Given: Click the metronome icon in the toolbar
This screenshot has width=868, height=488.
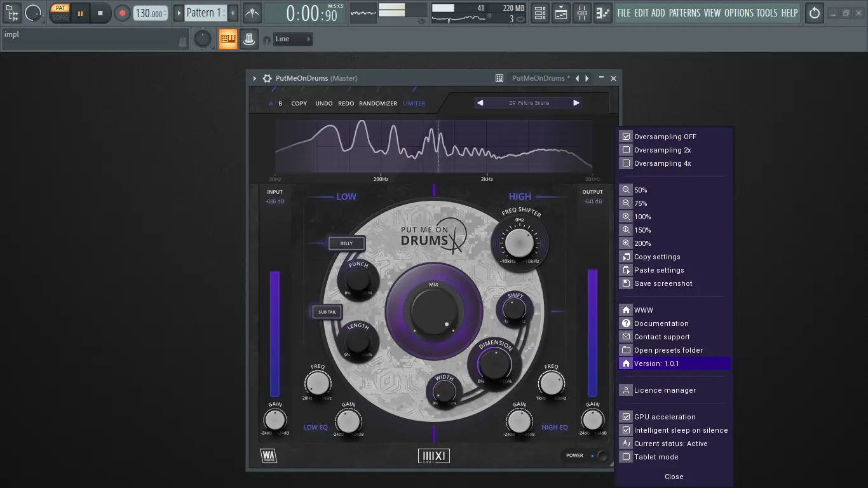Looking at the screenshot, I should click(252, 13).
